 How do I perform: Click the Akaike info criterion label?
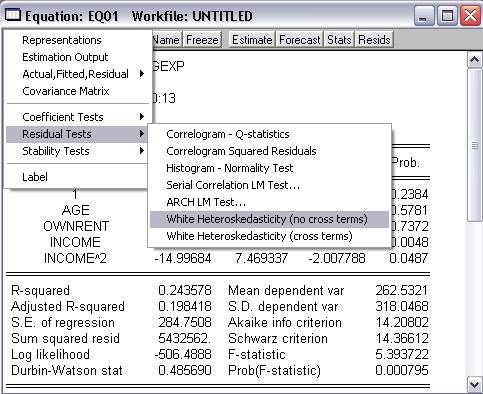[x=285, y=322]
